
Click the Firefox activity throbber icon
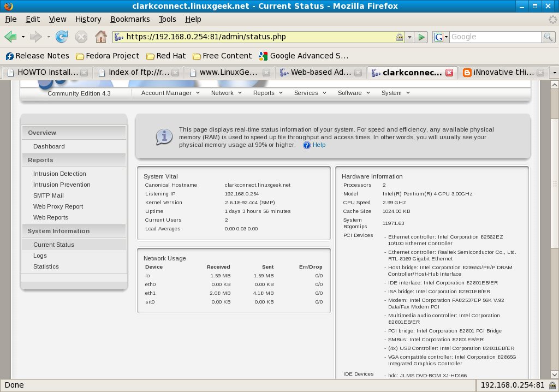(553, 19)
